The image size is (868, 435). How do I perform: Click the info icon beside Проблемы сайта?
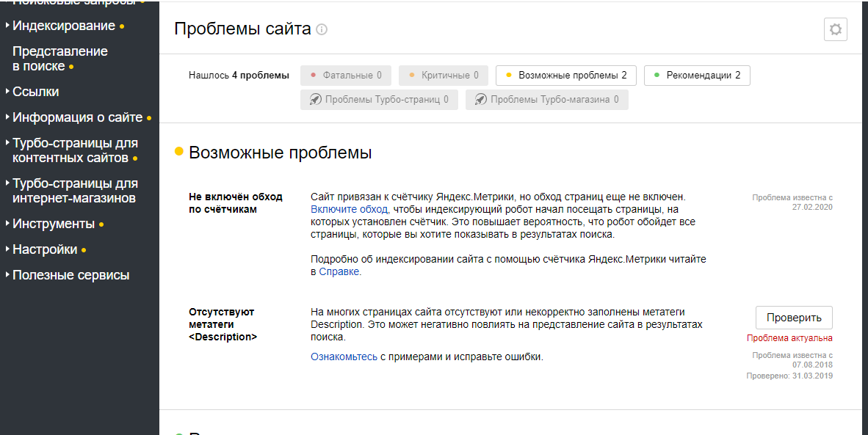322,30
